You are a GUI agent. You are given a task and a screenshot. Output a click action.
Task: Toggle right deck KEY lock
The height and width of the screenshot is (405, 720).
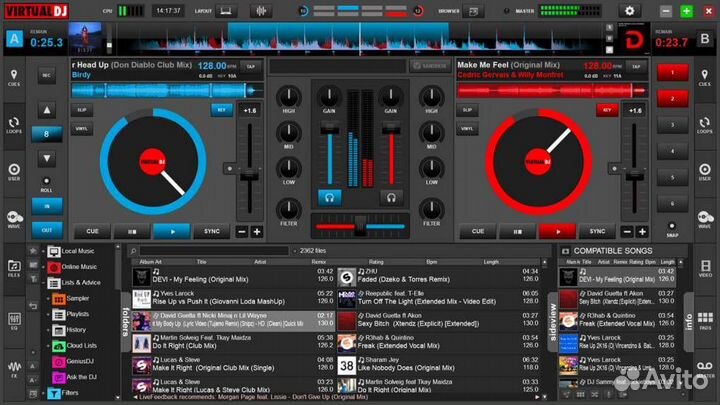[607, 110]
